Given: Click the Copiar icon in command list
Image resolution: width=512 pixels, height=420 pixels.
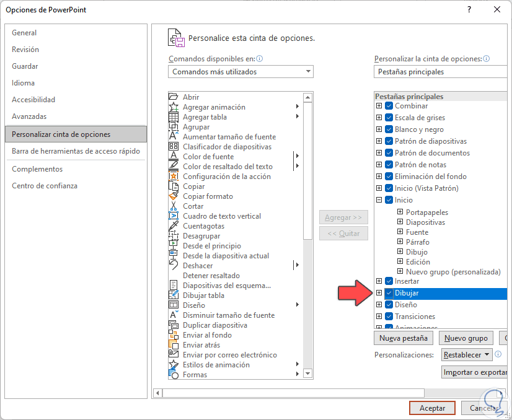Looking at the screenshot, I should pyautogui.click(x=174, y=186).
